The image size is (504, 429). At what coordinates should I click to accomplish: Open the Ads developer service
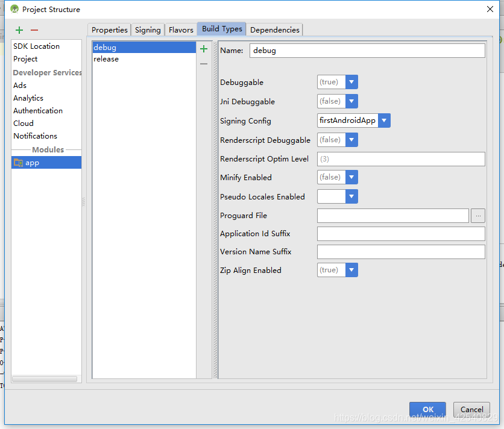pyautogui.click(x=46, y=86)
